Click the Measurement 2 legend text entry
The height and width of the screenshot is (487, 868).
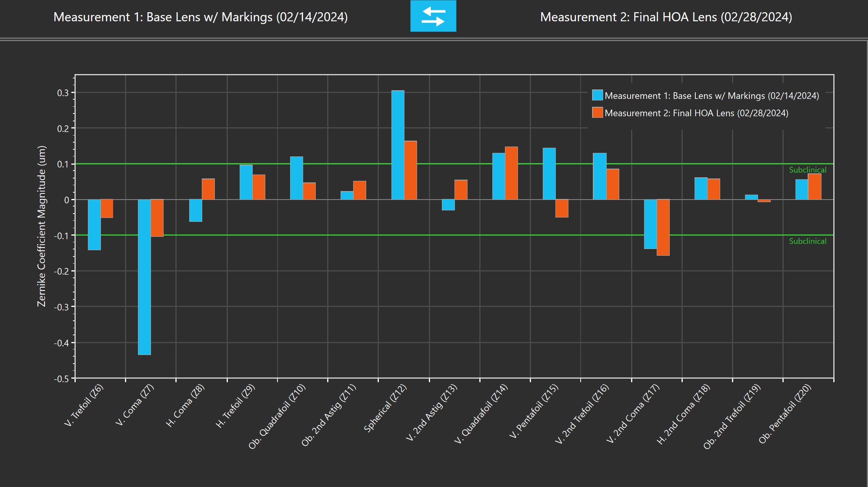[x=696, y=113]
